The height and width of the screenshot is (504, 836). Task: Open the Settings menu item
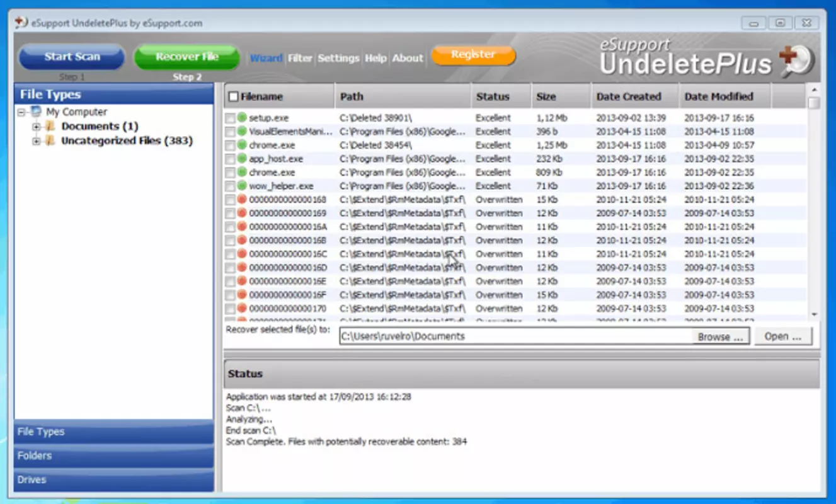pyautogui.click(x=338, y=58)
